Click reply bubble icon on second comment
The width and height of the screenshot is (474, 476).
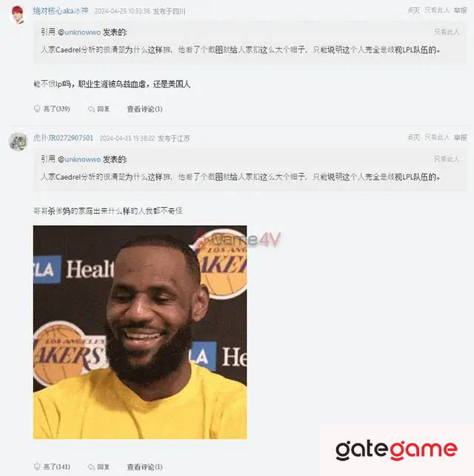91,466
